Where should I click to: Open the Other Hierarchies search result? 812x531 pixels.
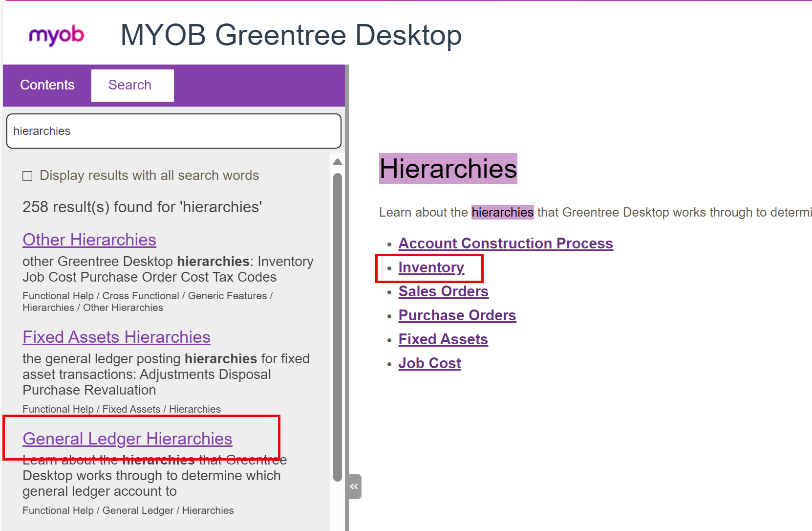[x=89, y=240]
